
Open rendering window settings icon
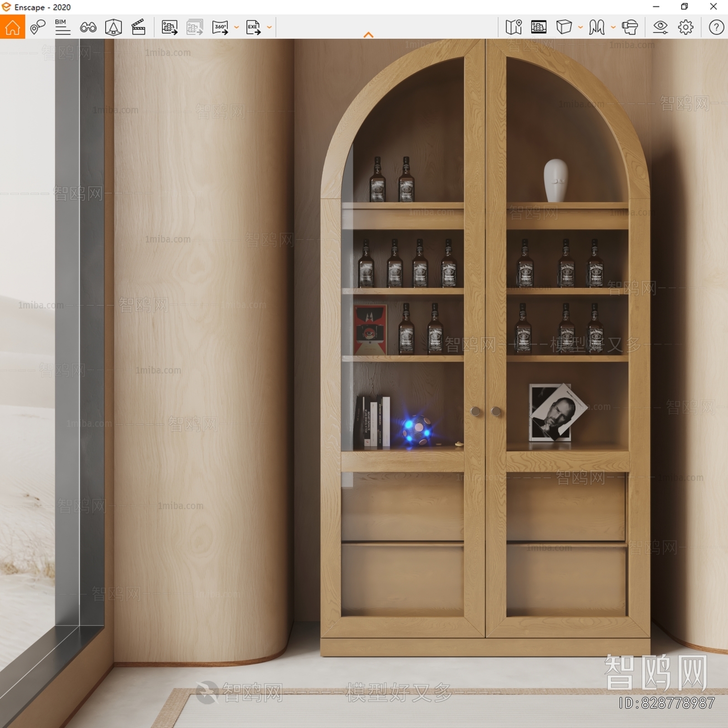[x=539, y=27]
